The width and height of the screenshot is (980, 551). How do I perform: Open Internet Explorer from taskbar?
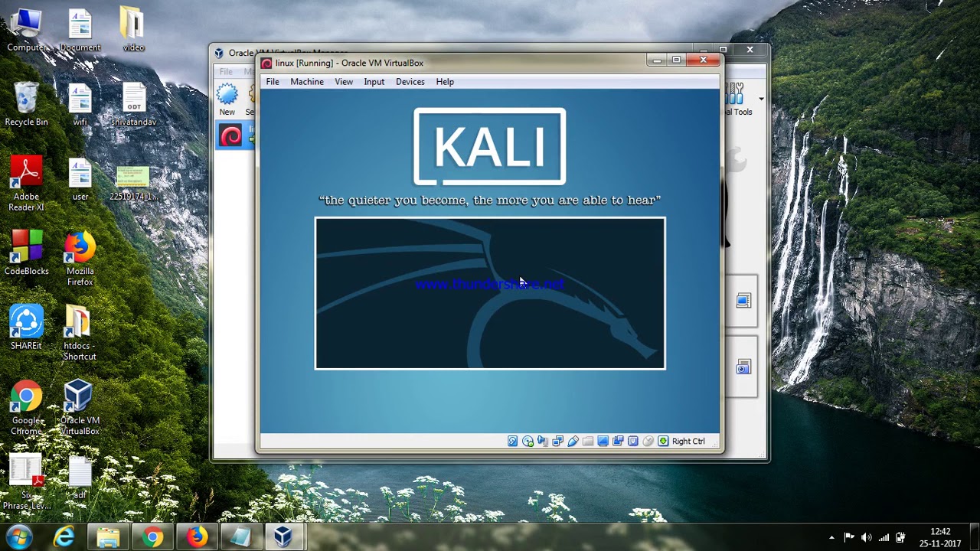coord(64,537)
